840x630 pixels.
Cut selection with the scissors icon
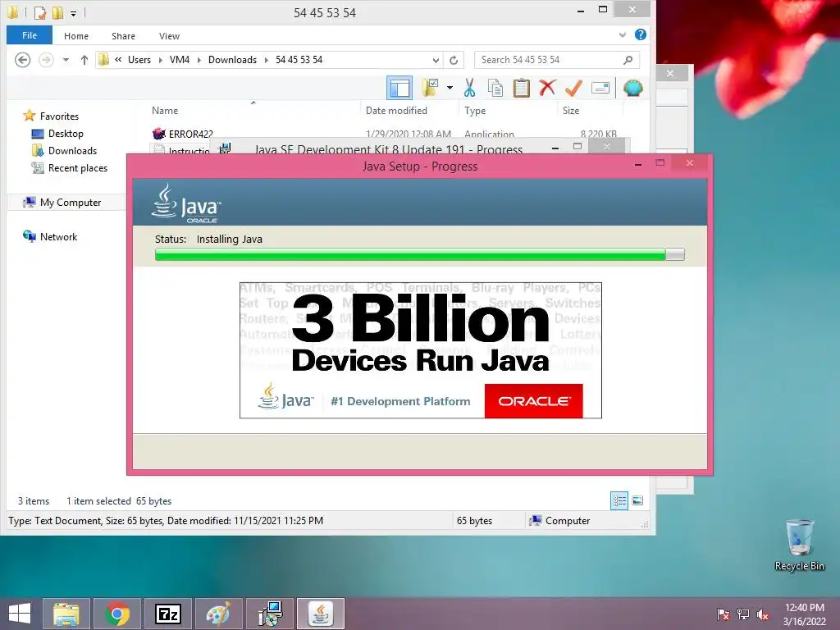[x=470, y=88]
